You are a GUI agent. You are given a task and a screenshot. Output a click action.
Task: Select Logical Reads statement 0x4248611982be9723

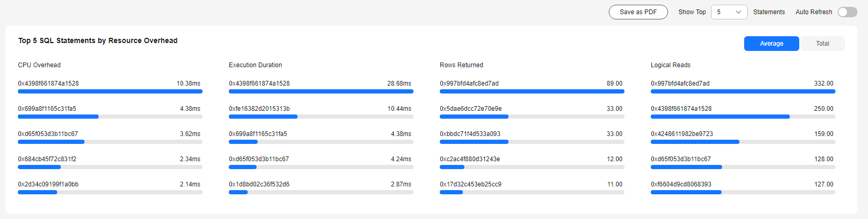click(682, 134)
